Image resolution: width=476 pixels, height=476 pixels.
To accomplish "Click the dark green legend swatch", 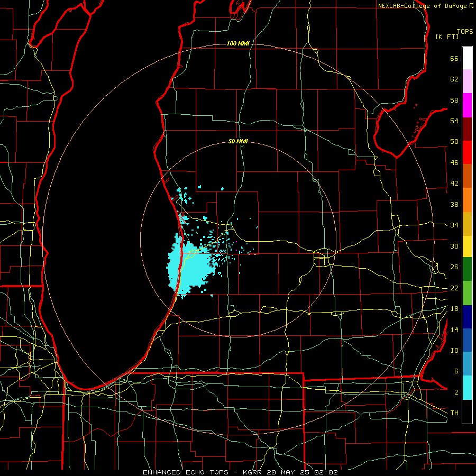I will (x=467, y=269).
